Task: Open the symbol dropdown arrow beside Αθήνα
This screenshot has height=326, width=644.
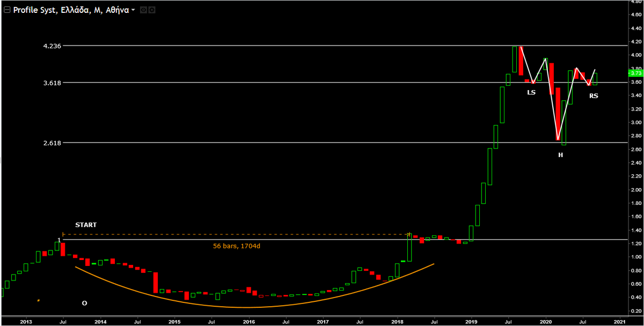Action: click(133, 10)
